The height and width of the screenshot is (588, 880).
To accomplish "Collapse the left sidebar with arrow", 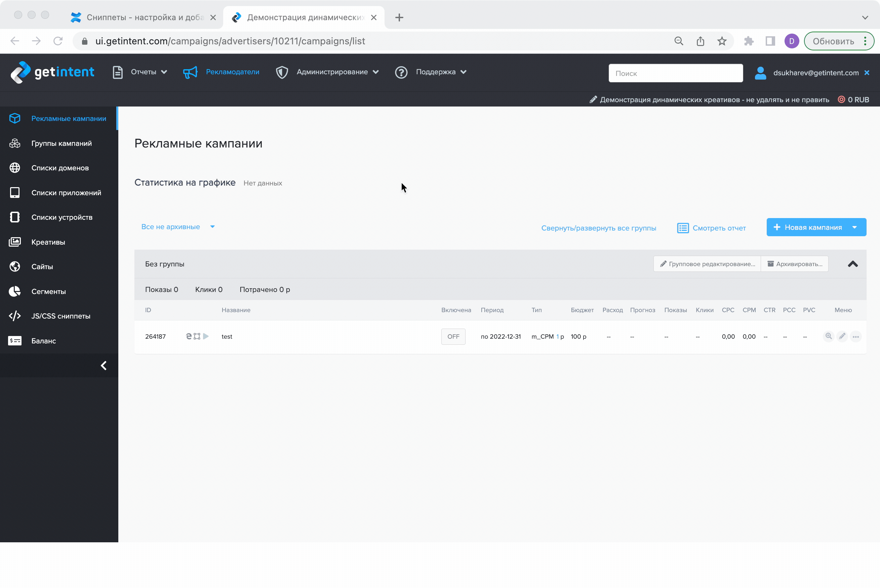I will click(104, 366).
